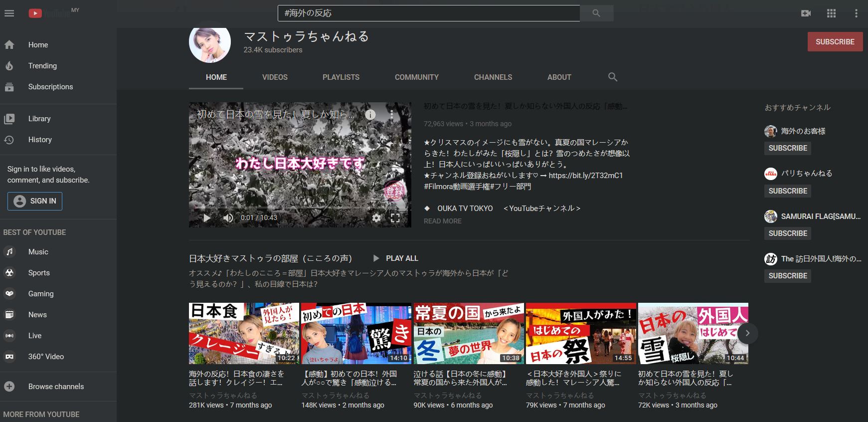868x422 pixels.
Task: Switch to the Videos tab
Action: tap(275, 77)
